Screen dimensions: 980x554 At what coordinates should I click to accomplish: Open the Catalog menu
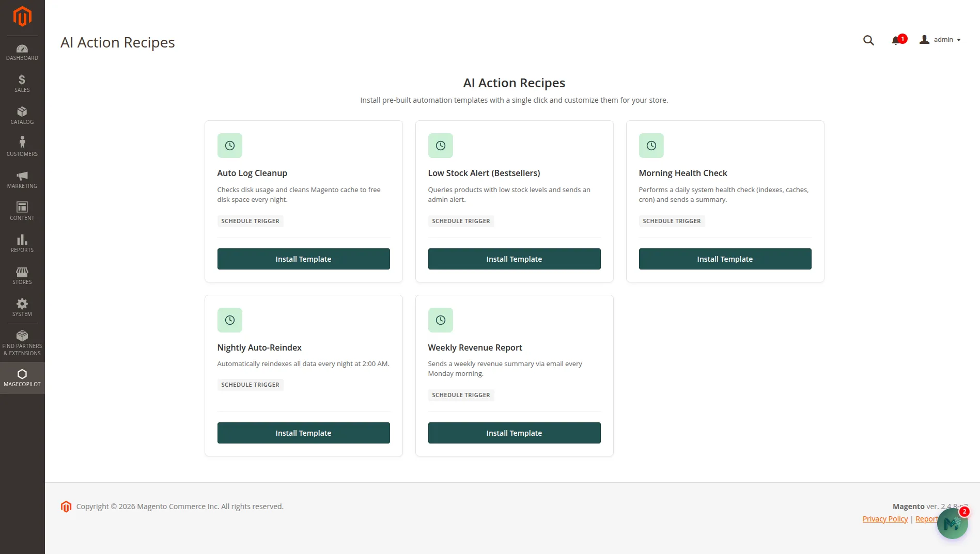(22, 116)
